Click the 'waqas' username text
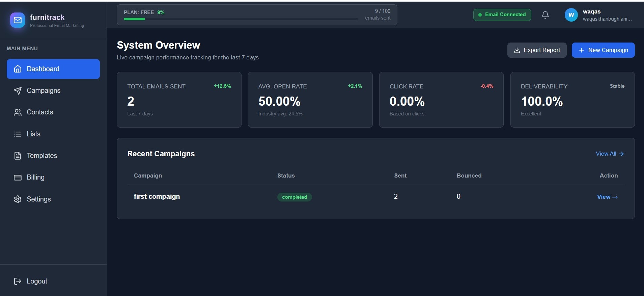 coord(592,11)
